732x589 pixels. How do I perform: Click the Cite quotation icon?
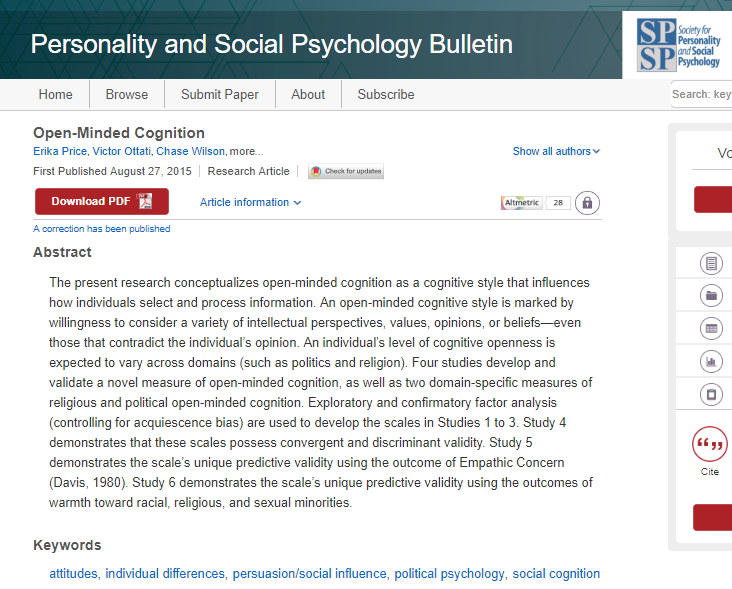pos(710,444)
